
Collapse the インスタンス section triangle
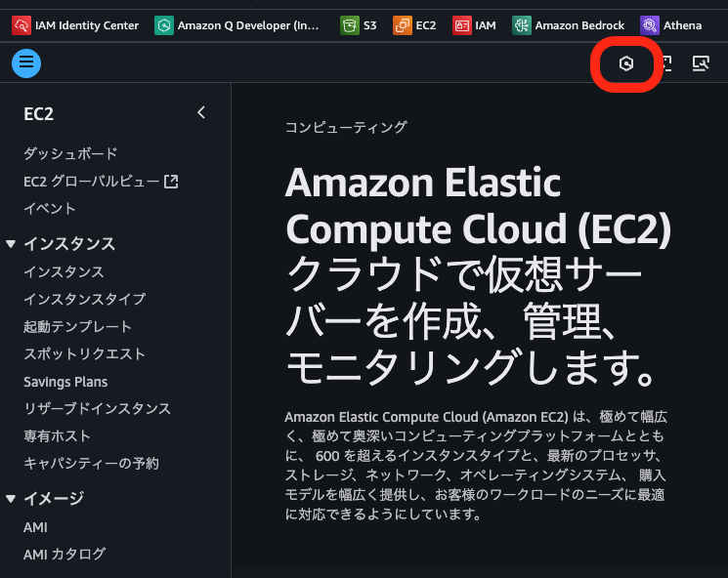[x=11, y=243]
